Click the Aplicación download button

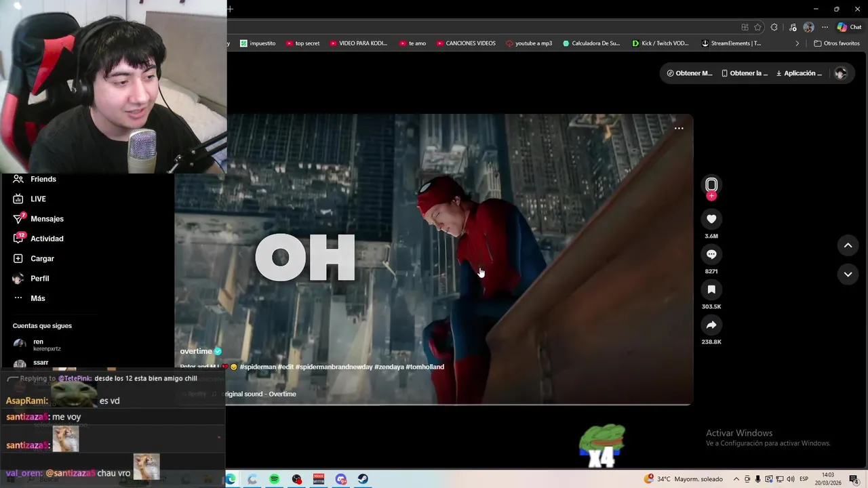point(799,73)
